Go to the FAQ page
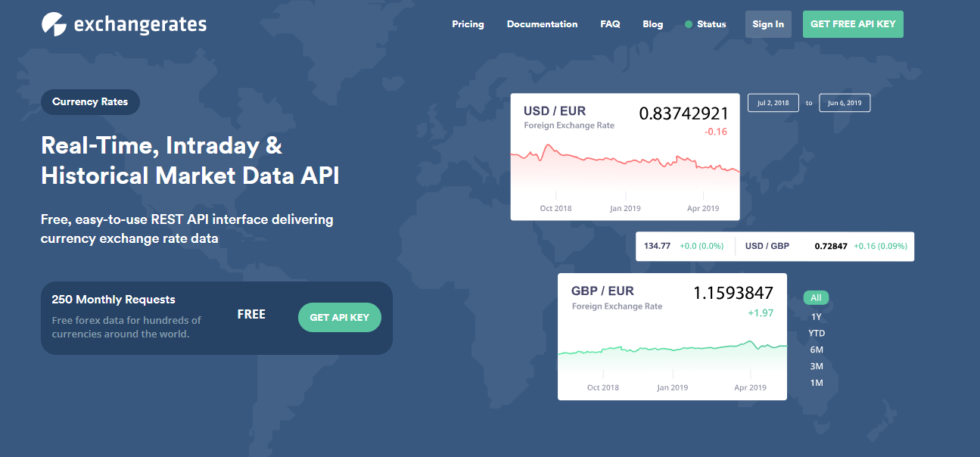Image resolution: width=980 pixels, height=457 pixels. point(610,24)
